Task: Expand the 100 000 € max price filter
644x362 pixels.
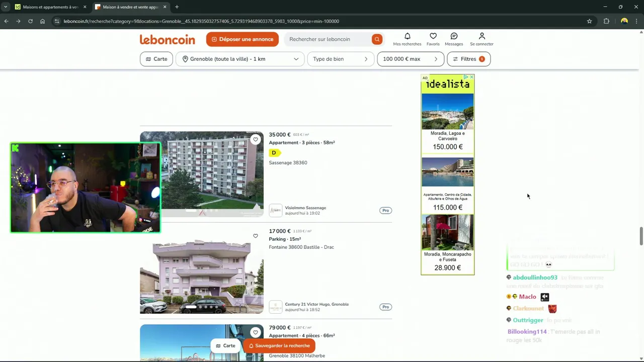Action: tap(411, 59)
